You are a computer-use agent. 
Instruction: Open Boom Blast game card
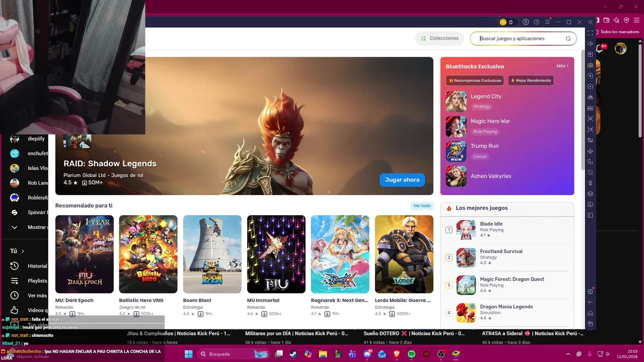coord(212,266)
